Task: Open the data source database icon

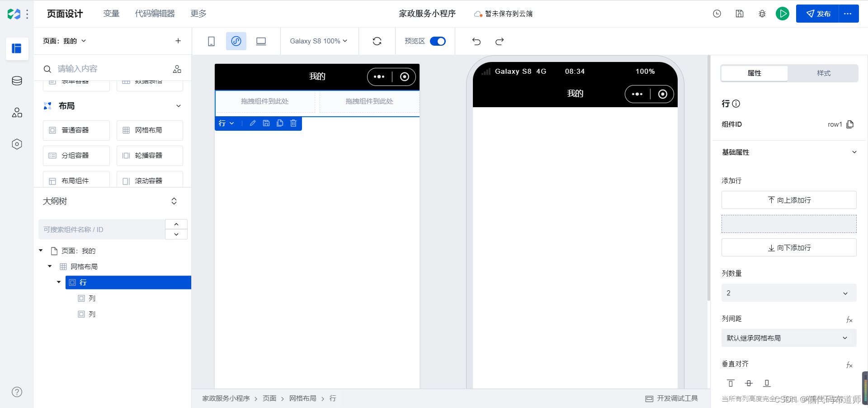Action: tap(17, 81)
